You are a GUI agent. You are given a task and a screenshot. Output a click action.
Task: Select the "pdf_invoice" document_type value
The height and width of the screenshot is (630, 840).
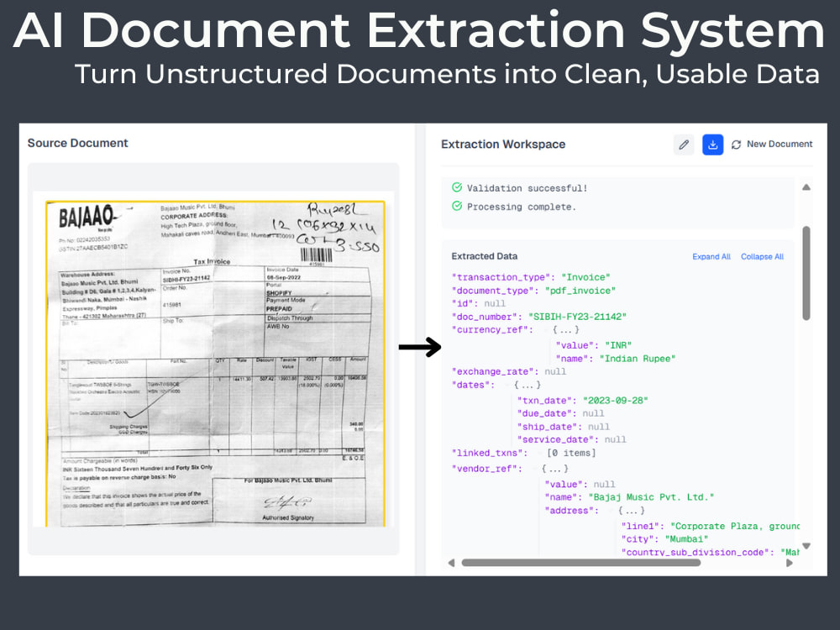(580, 291)
